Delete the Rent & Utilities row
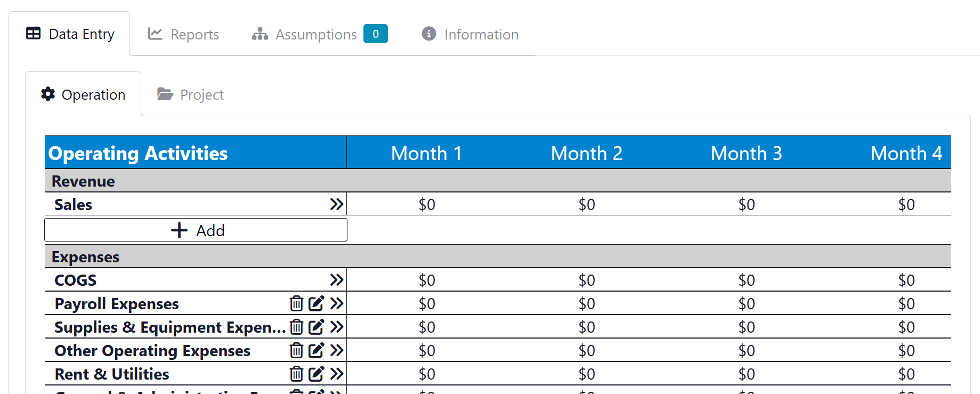 (x=296, y=374)
